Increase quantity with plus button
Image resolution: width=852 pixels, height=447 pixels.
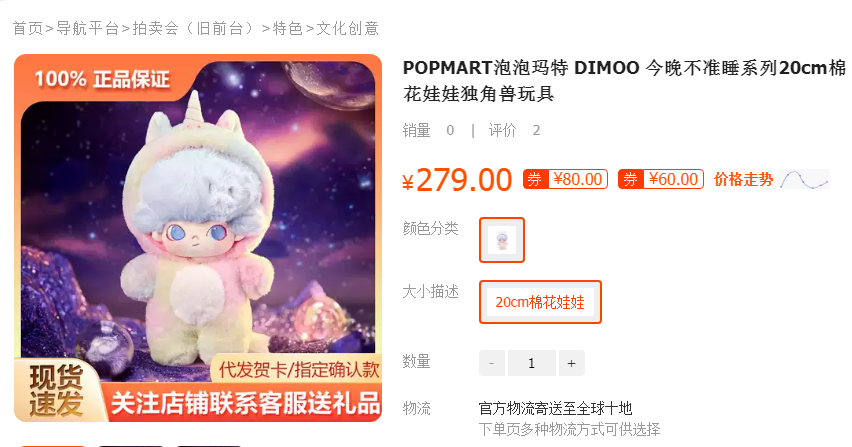coord(571,363)
